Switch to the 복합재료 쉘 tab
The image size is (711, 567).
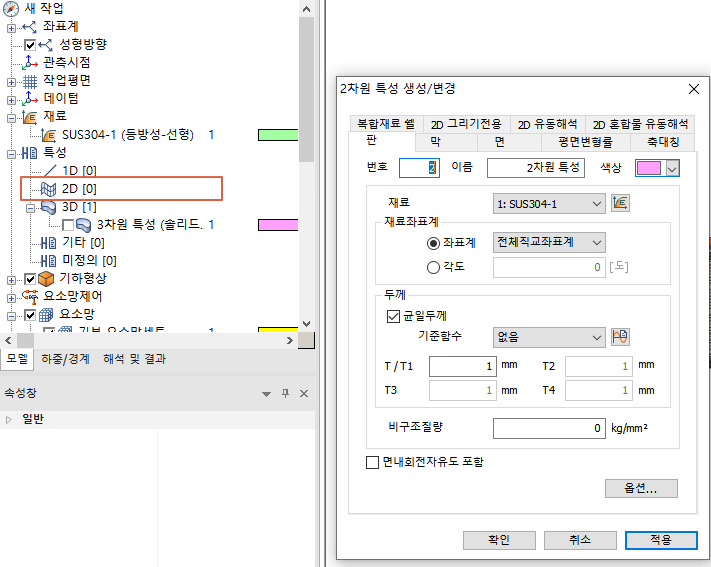tap(386, 124)
